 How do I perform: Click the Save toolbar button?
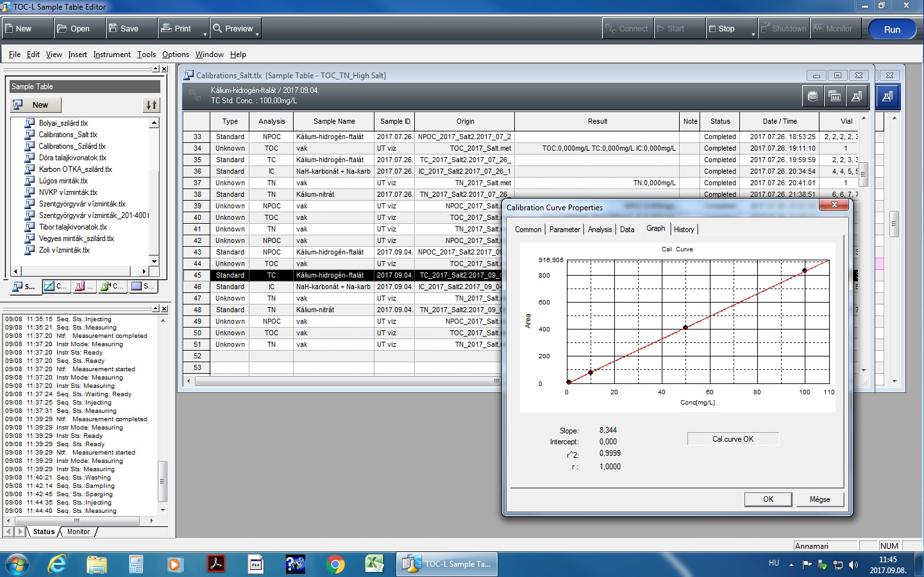tap(124, 29)
